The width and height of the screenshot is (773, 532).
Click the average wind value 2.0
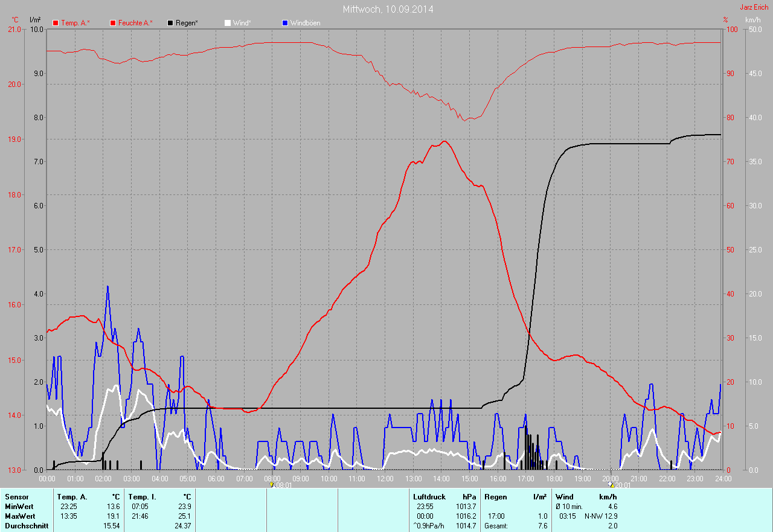[612, 526]
